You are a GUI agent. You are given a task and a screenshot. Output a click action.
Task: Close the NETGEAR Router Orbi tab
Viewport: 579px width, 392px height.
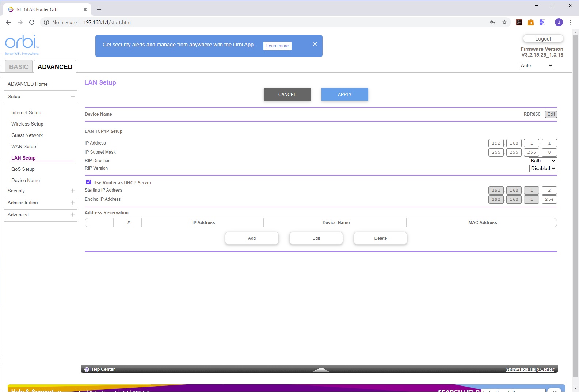click(x=85, y=9)
